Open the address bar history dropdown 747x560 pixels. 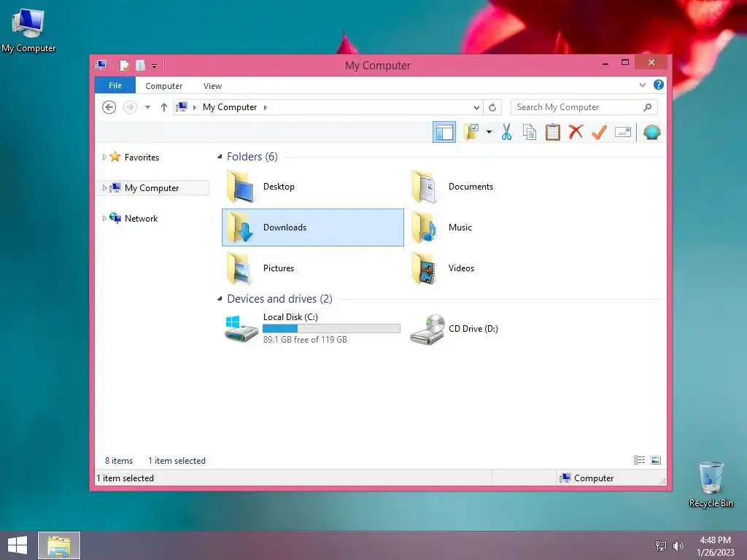476,108
